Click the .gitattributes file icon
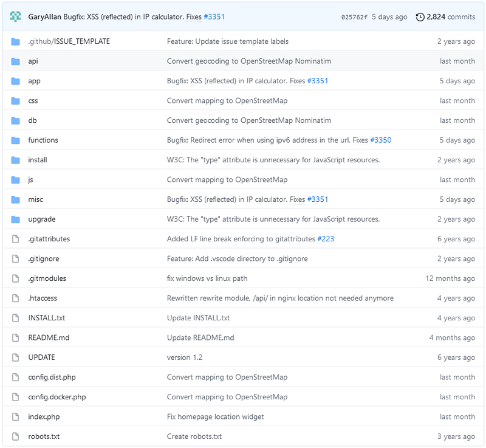Viewport: 486px width, 448px height. 15,239
